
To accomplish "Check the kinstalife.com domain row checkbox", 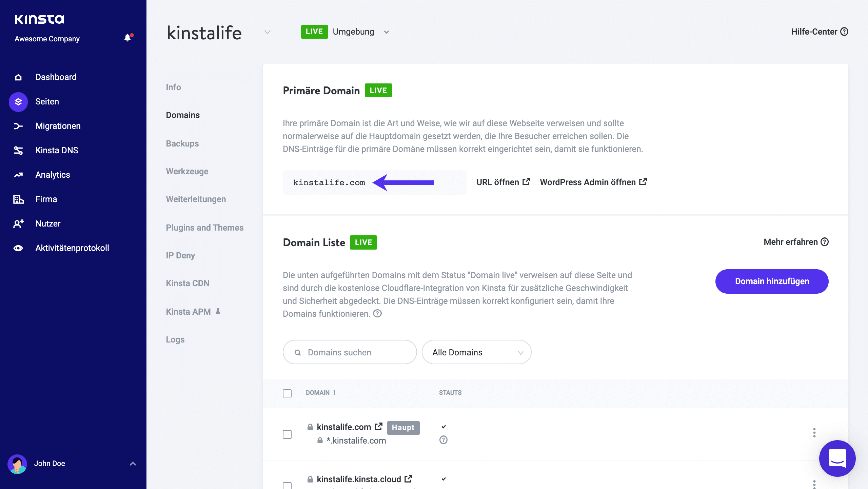I will tap(287, 434).
